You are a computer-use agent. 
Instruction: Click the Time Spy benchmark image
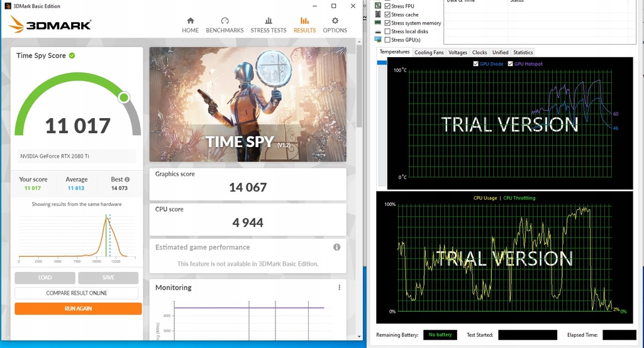248,104
